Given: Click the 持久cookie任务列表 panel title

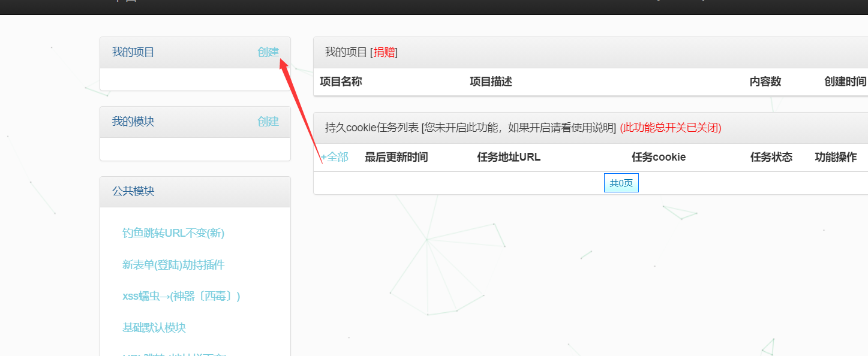Looking at the screenshot, I should 372,128.
